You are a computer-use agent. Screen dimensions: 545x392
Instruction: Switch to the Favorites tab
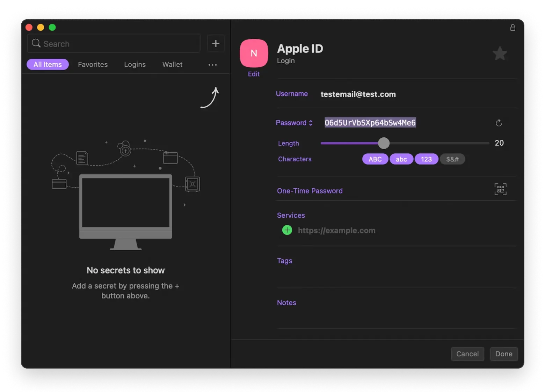click(x=93, y=64)
